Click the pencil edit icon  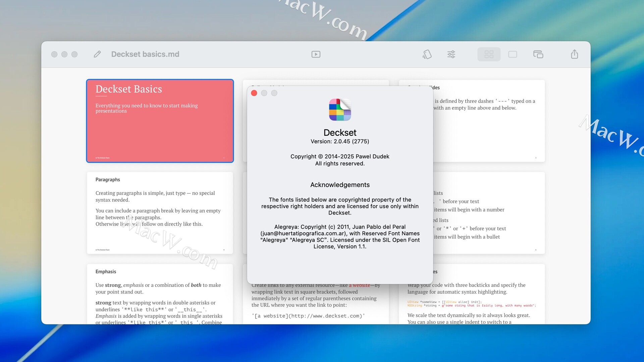[x=97, y=54]
